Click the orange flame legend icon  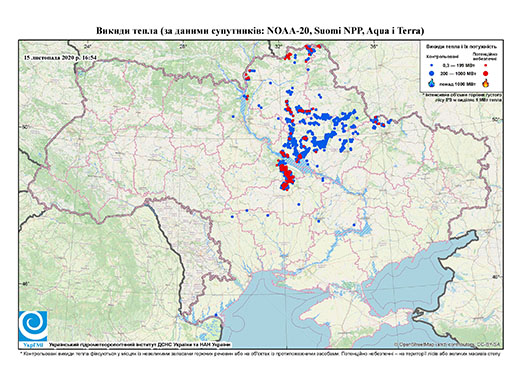pyautogui.click(x=486, y=83)
